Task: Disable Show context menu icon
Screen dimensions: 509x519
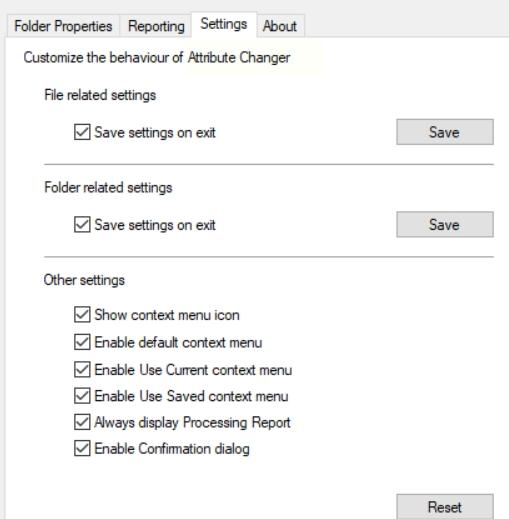Action: pyautogui.click(x=82, y=314)
